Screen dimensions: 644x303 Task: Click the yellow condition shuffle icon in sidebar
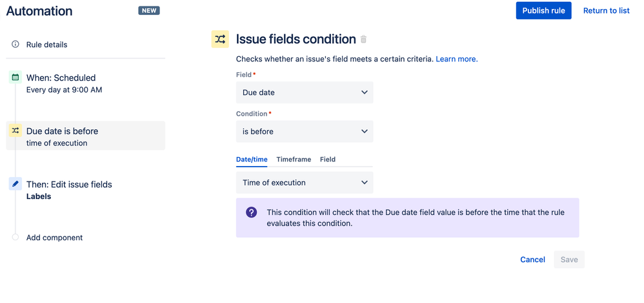(15, 131)
